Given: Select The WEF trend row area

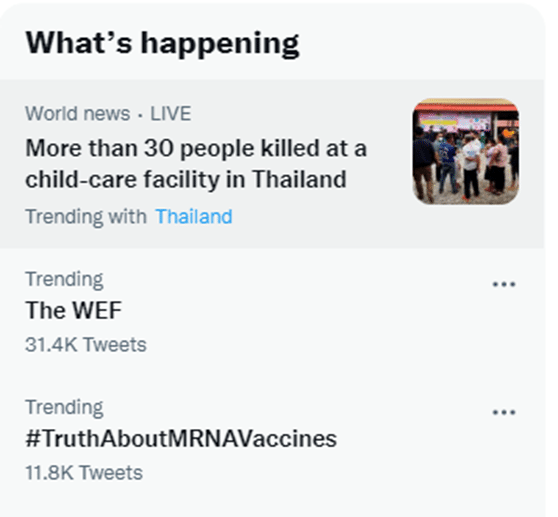Looking at the screenshot, I should click(x=272, y=312).
